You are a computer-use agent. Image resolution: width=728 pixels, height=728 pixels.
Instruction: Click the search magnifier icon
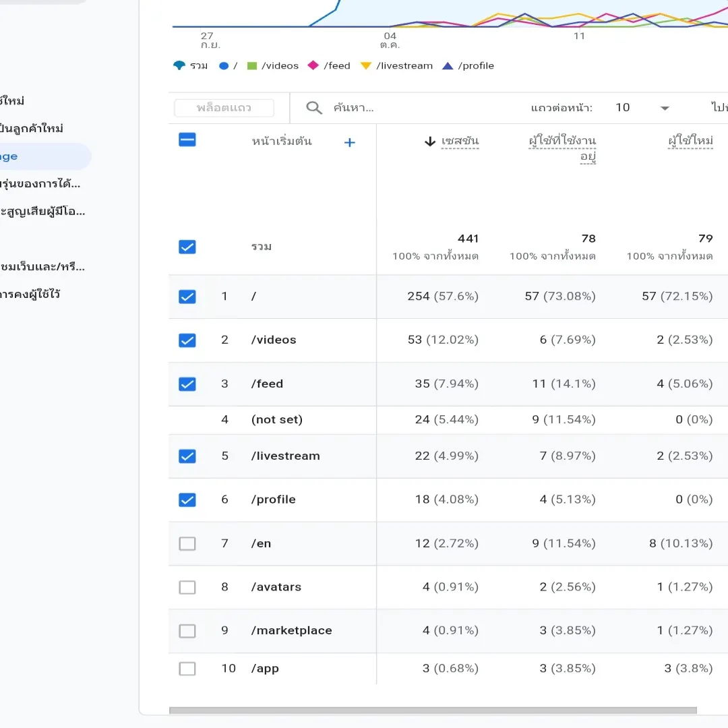click(x=314, y=108)
